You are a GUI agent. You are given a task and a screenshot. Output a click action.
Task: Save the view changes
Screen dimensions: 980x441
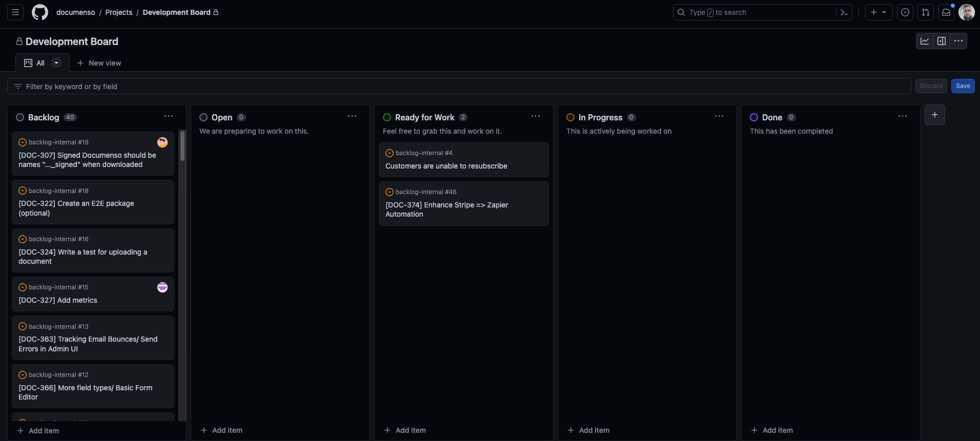pyautogui.click(x=963, y=86)
